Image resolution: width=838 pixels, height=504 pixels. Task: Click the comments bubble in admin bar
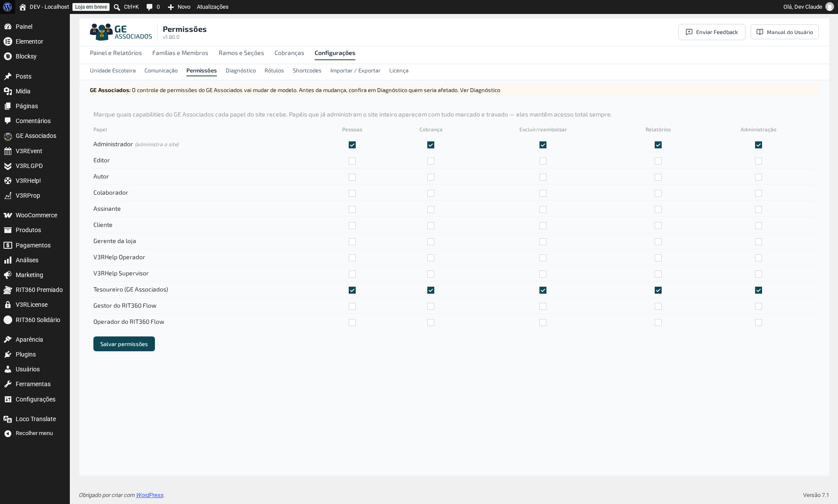pyautogui.click(x=149, y=7)
